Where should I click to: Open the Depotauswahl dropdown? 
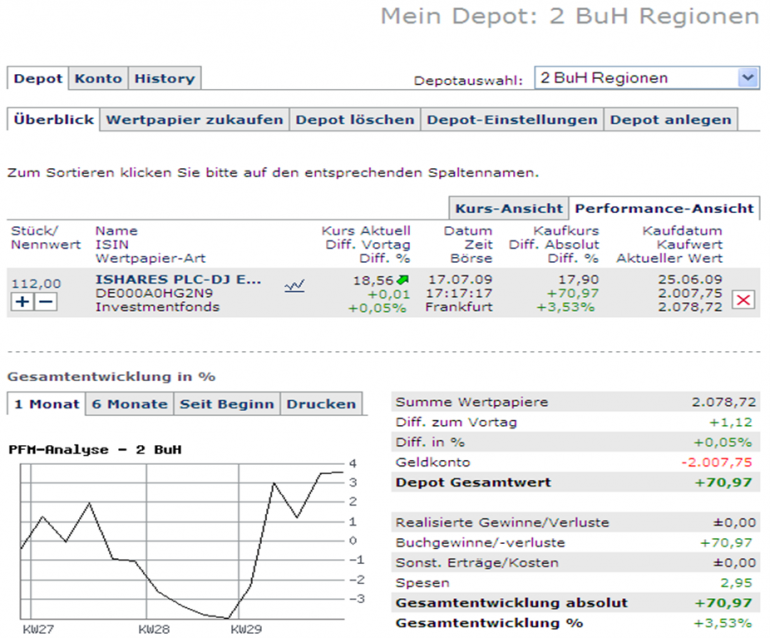click(647, 78)
